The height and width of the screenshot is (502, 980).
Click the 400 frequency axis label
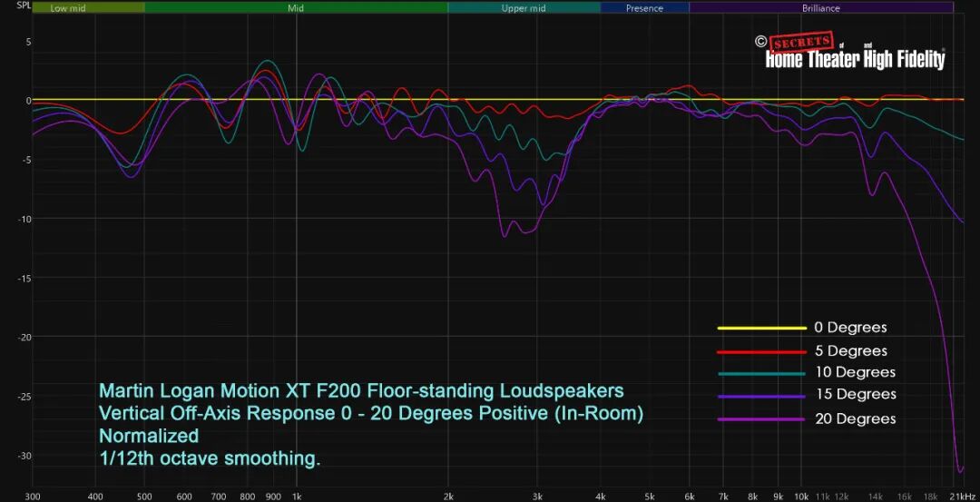tap(95, 496)
